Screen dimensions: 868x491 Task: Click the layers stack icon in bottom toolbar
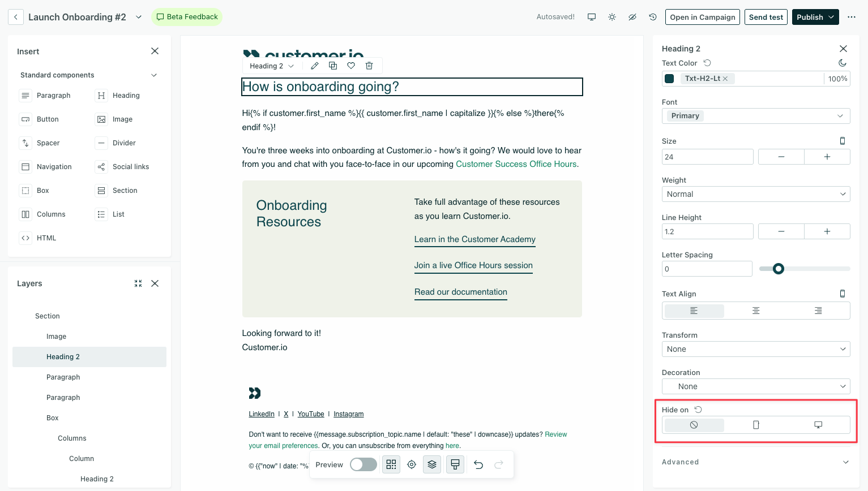tap(432, 464)
